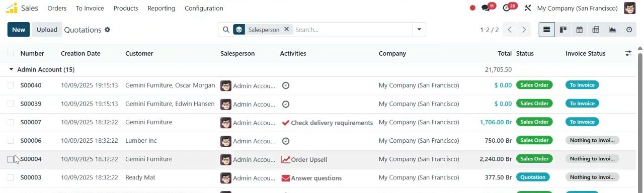Switch to calendar view
Viewport: 644px width, 193px height.
tap(580, 30)
